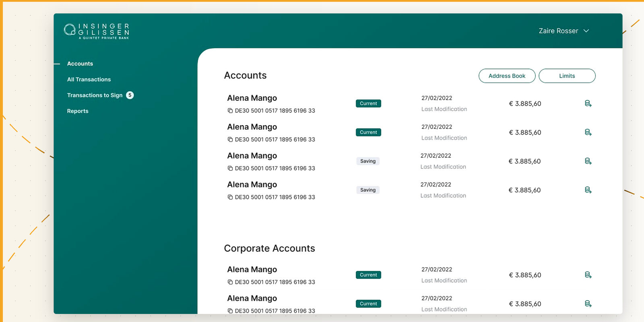644x322 pixels.
Task: Click the badge showing 5 pending transactions
Action: [130, 95]
